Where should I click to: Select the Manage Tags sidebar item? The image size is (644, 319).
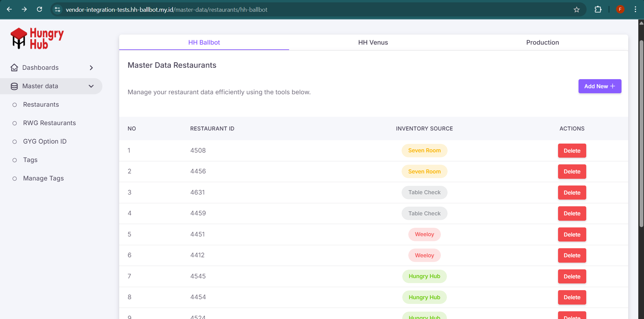[x=43, y=178]
